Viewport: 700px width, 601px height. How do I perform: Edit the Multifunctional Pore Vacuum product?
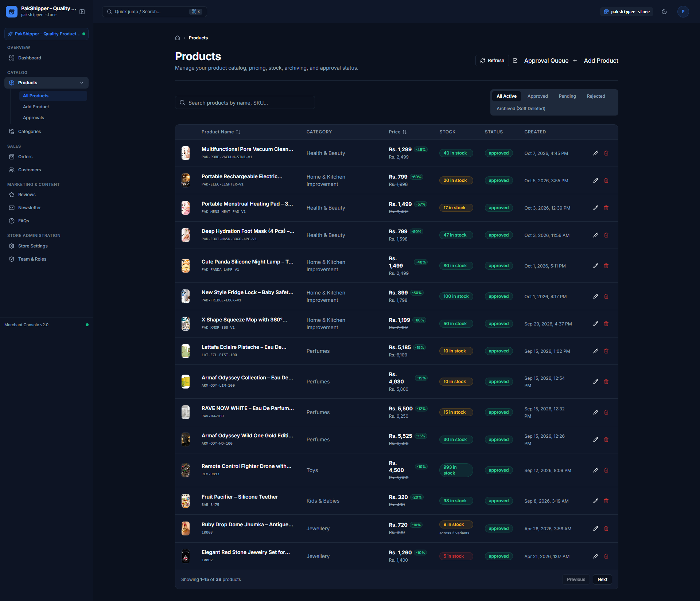pyautogui.click(x=596, y=153)
